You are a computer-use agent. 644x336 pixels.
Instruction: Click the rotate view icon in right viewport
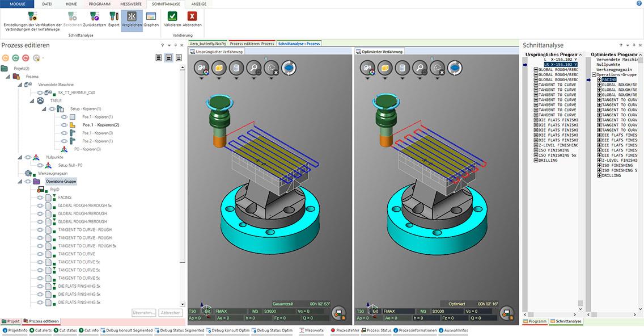455,68
